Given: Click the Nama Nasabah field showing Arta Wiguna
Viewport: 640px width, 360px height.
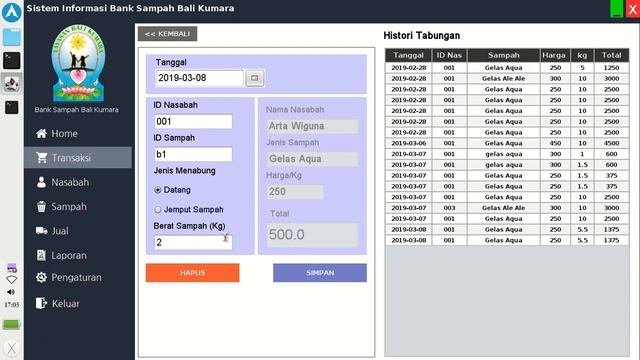Looking at the screenshot, I should click(x=313, y=126).
